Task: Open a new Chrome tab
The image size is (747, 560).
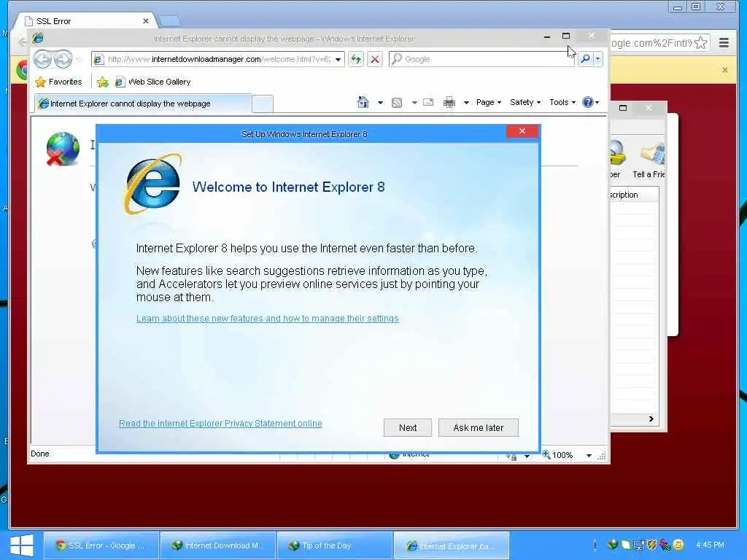Action: click(x=169, y=21)
